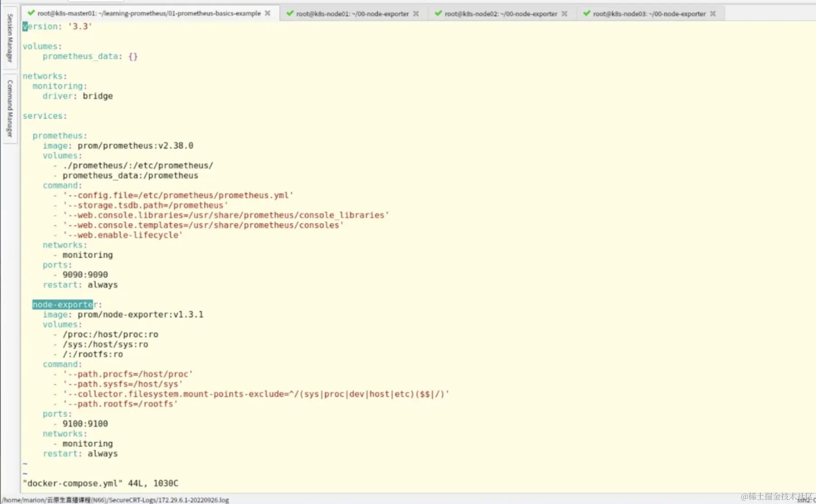Image resolution: width=816 pixels, height=504 pixels.
Task: Click the top-level volumes: key
Action: pos(43,46)
